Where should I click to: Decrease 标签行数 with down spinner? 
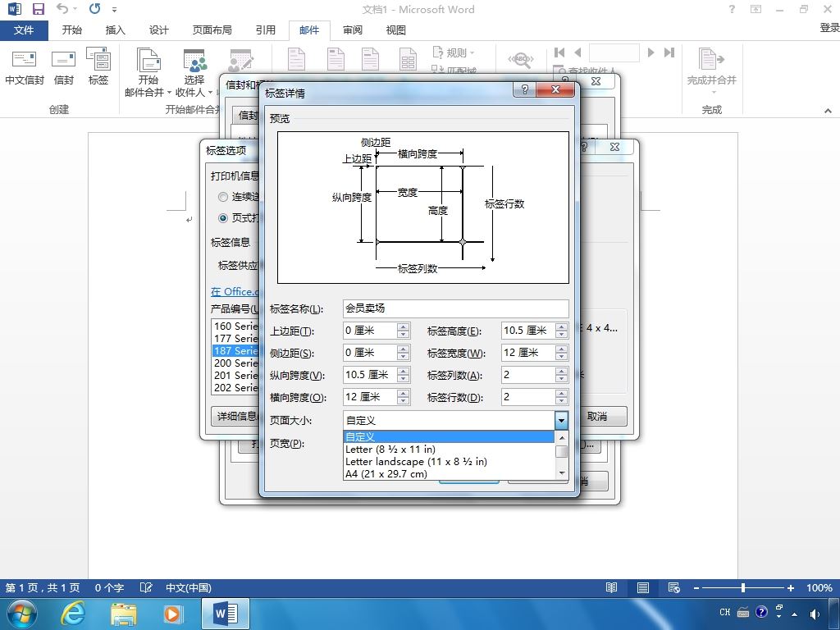[561, 400]
